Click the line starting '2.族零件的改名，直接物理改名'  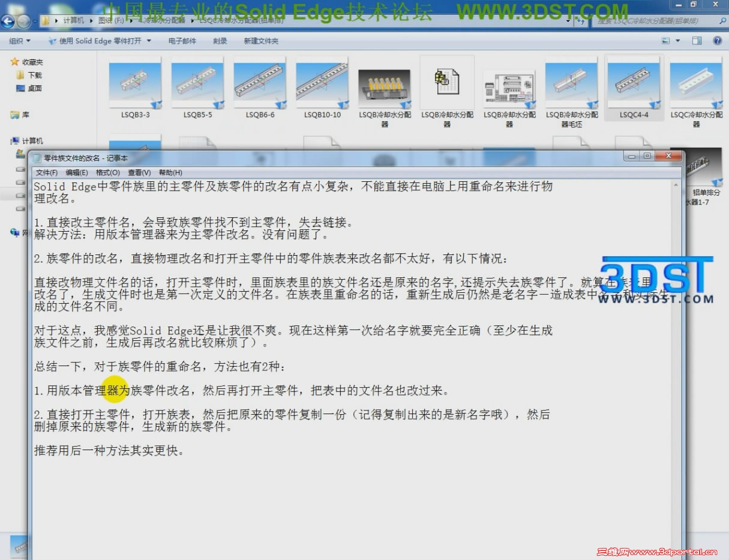[x=271, y=259]
